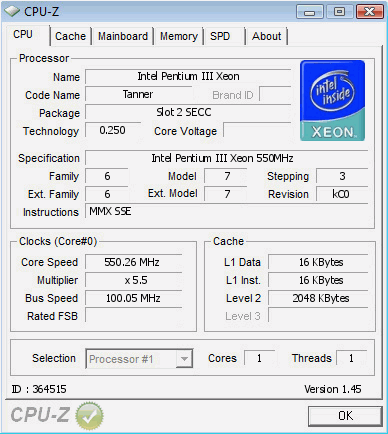Click the dropdown arrow beside Processor #1

(184, 359)
